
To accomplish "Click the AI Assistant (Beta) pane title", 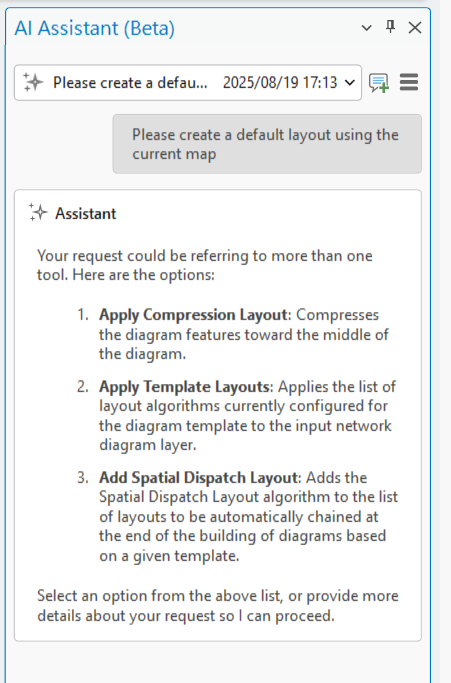I will (95, 28).
